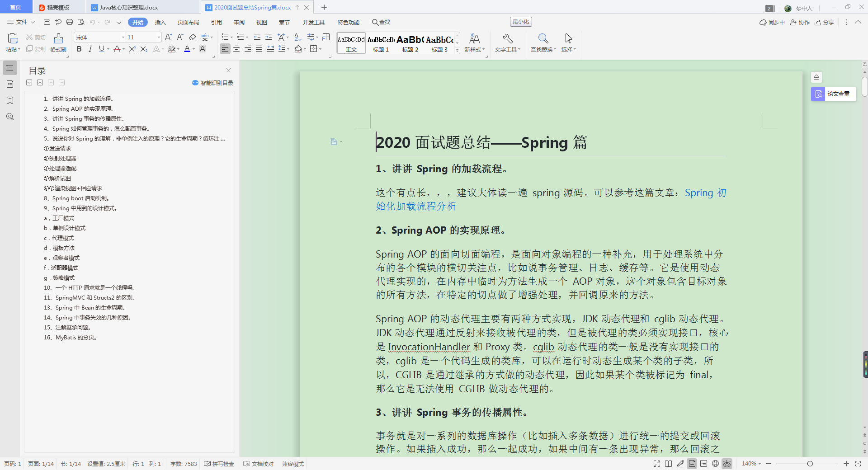Toggle Italic formatting
This screenshot has height=470, width=868.
coord(90,49)
